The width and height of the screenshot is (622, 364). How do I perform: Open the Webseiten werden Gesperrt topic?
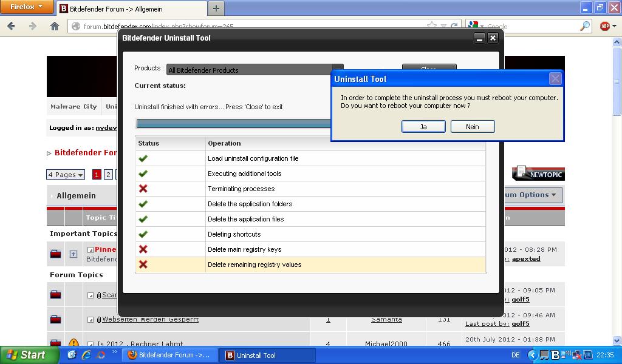pos(151,319)
